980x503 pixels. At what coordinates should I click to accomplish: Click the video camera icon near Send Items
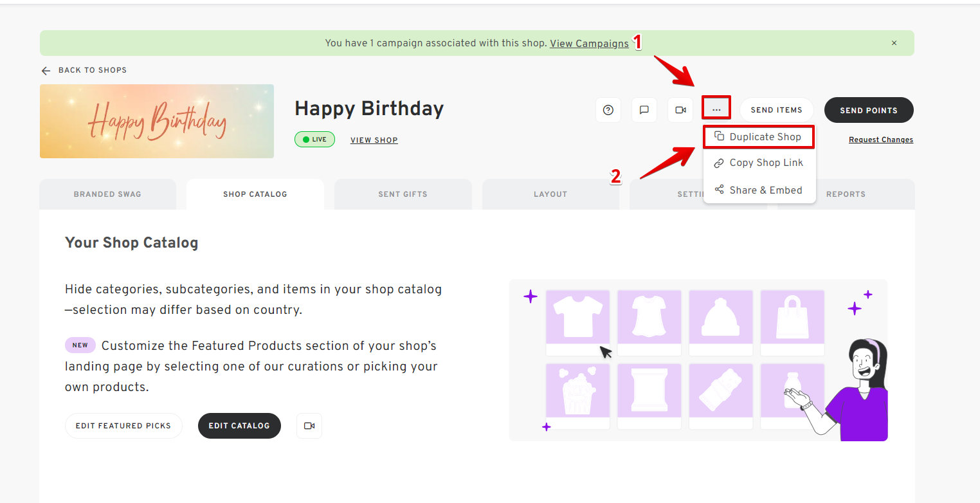(680, 110)
